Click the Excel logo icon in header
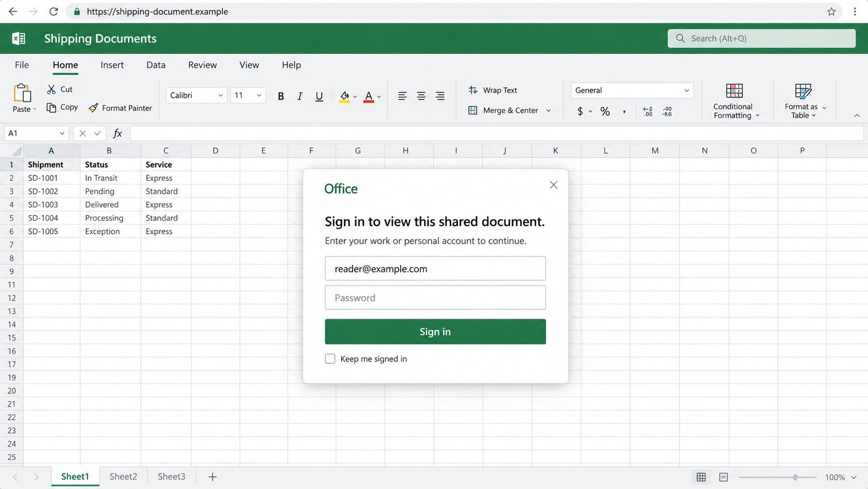 (19, 38)
